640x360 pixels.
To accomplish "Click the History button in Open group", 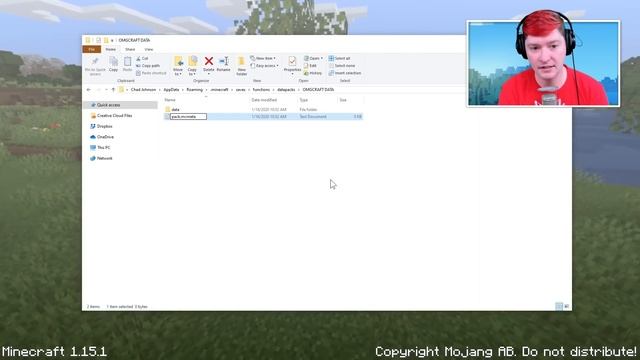I will coord(313,73).
